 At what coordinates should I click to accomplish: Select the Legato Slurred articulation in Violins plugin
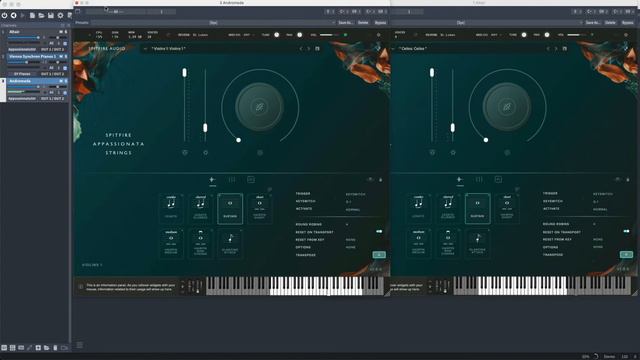pos(200,209)
